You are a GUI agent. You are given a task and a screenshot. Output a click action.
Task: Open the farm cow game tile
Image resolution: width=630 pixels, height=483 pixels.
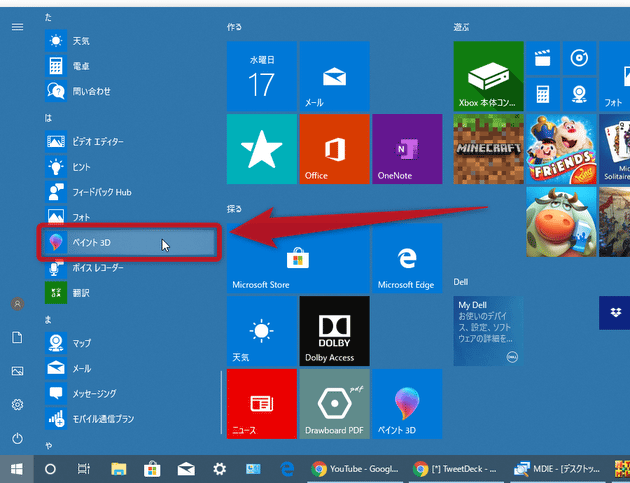561,222
